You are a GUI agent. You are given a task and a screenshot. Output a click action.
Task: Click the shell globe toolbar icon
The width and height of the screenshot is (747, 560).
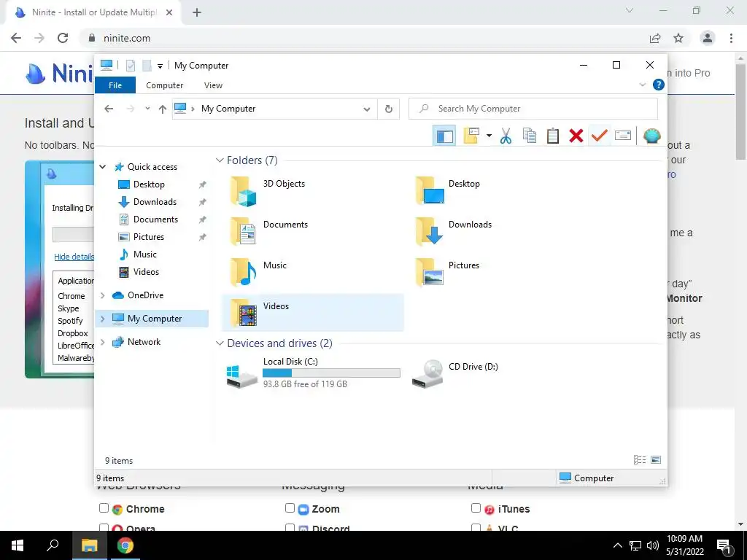651,136
